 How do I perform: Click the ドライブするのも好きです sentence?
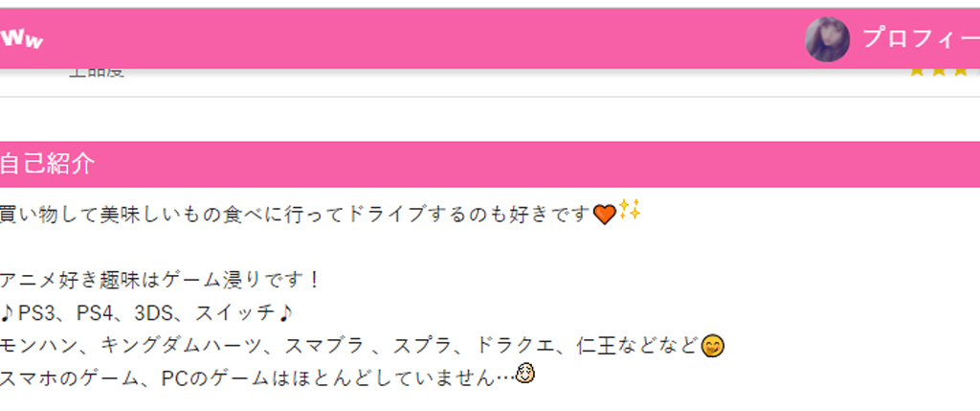point(467,215)
